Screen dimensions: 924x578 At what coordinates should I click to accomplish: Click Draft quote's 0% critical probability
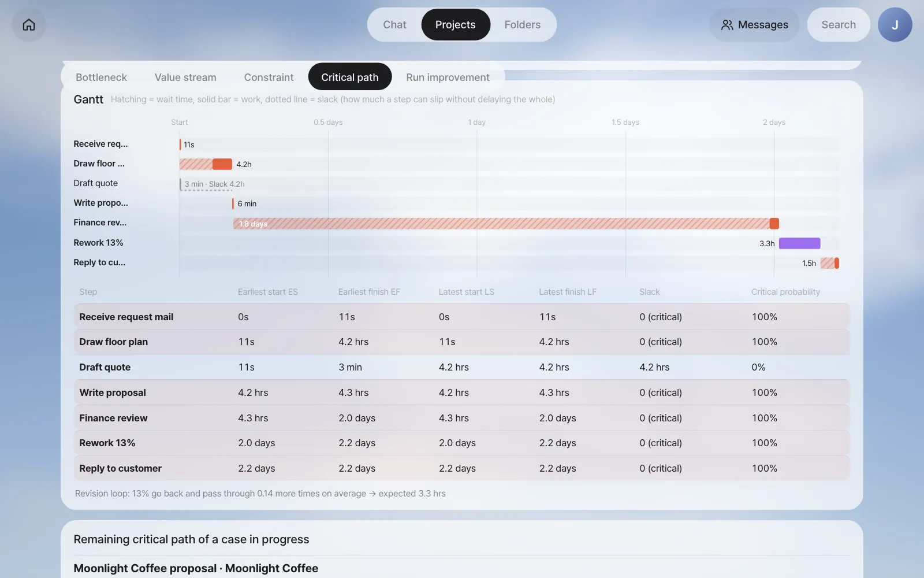click(x=758, y=367)
